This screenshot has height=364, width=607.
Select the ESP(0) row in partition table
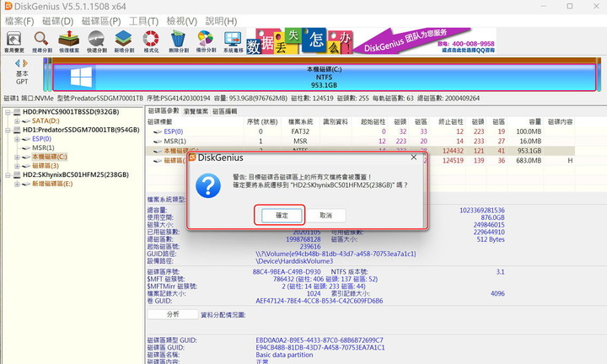[x=360, y=131]
